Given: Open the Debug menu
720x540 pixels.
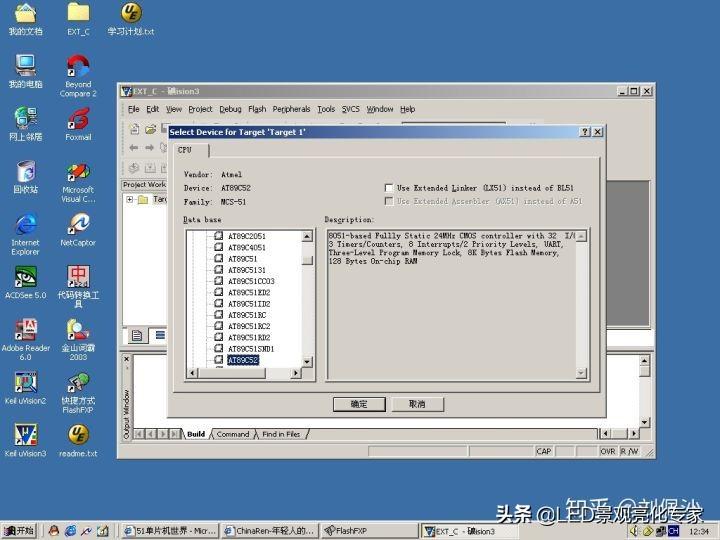Looking at the screenshot, I should 230,109.
